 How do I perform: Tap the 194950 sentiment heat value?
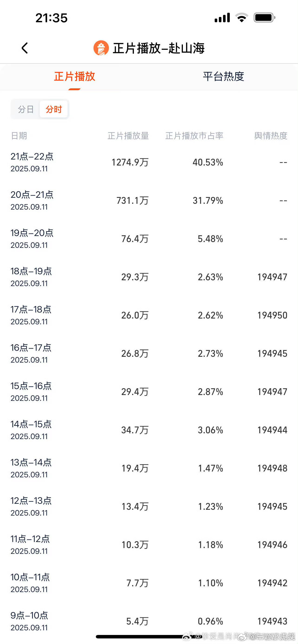[x=272, y=315]
